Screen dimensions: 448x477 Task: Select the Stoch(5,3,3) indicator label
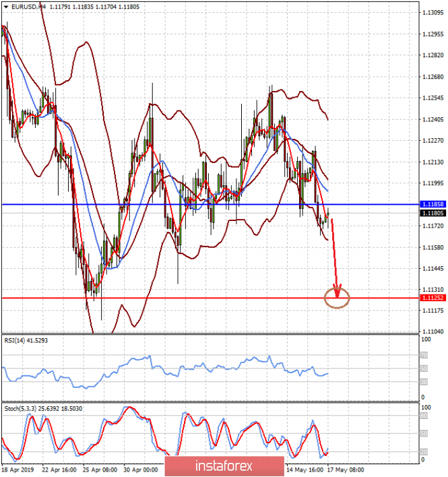[43, 408]
